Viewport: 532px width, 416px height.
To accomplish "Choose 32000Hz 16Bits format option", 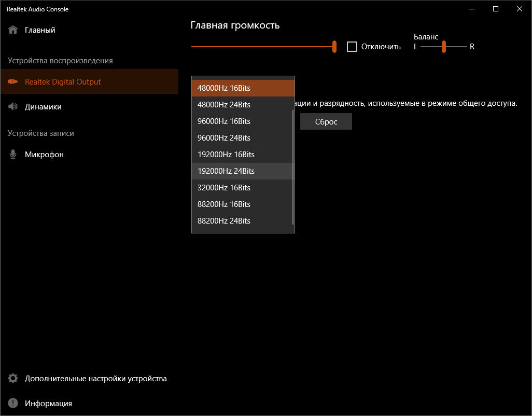I will click(x=242, y=188).
